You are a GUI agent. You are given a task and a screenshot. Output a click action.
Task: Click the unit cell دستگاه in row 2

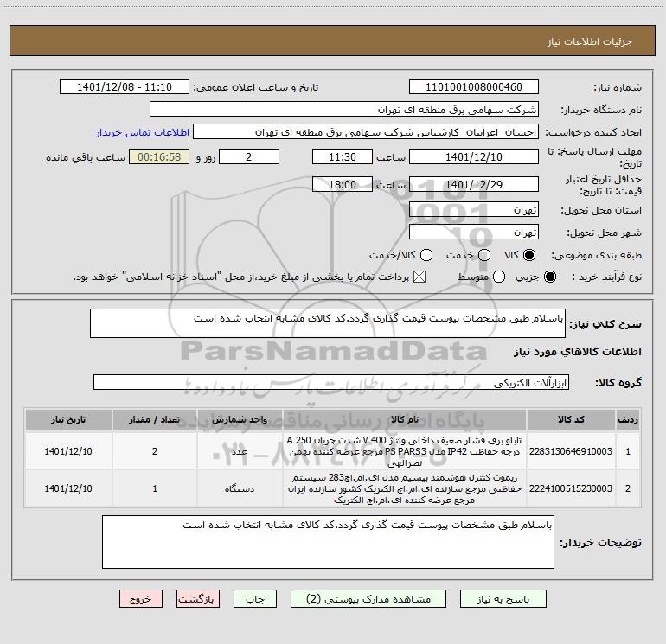pos(240,488)
